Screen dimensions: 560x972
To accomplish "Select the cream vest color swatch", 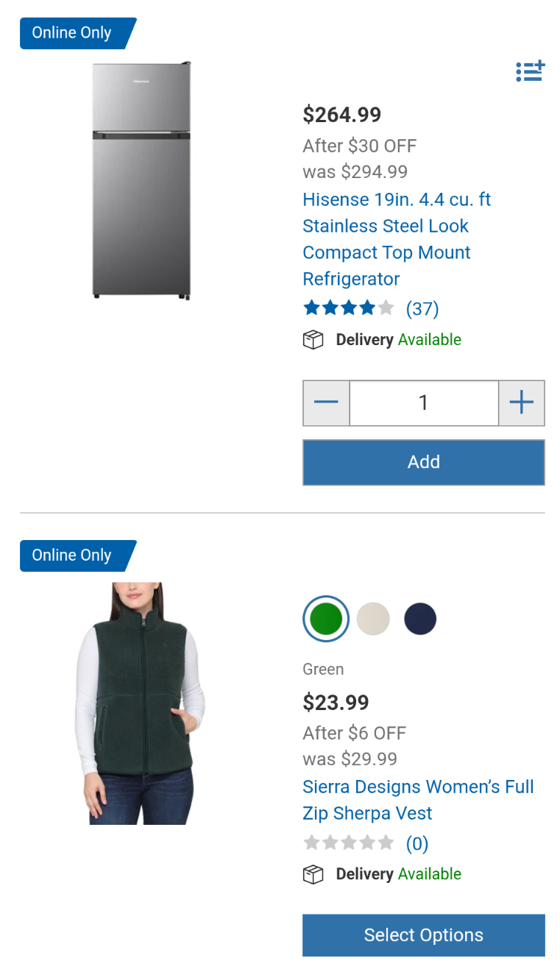I will point(373,619).
